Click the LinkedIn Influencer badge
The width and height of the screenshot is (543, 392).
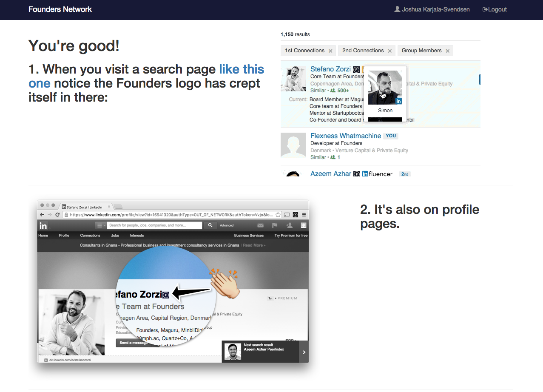click(x=377, y=174)
